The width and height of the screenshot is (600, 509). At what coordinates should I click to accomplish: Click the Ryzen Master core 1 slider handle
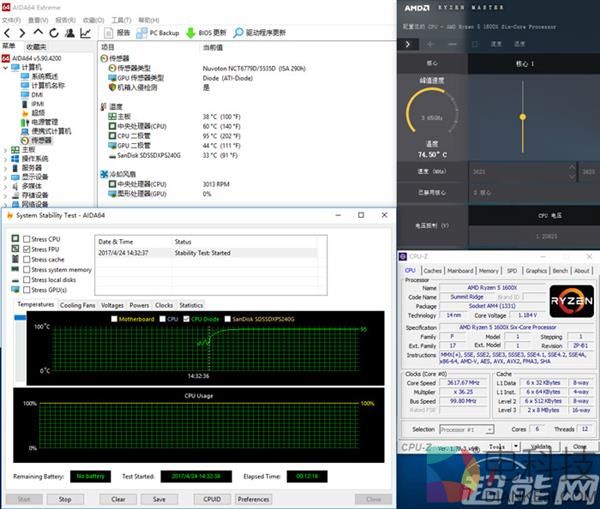[x=523, y=117]
